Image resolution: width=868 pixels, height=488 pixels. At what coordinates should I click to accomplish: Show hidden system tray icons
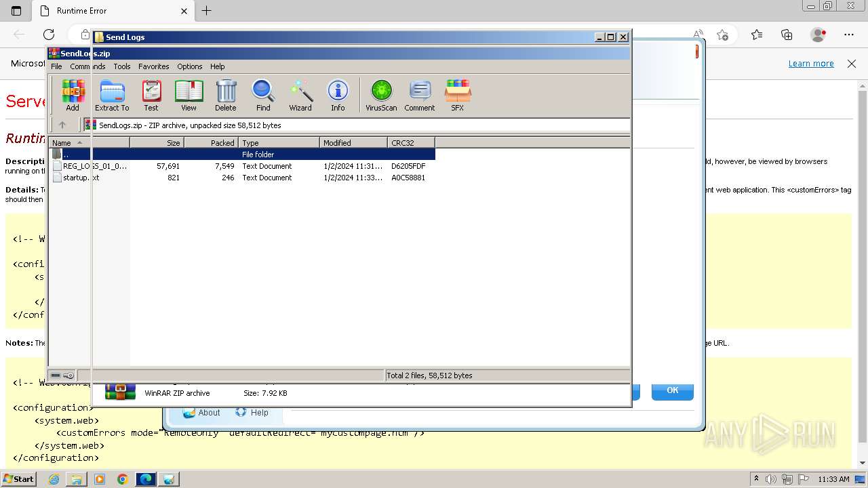click(x=756, y=479)
